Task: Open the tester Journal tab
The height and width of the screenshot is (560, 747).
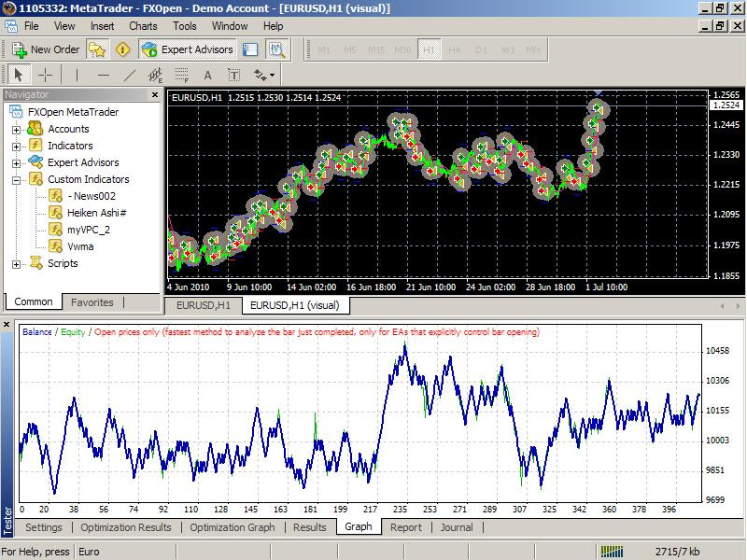Action: click(x=457, y=527)
